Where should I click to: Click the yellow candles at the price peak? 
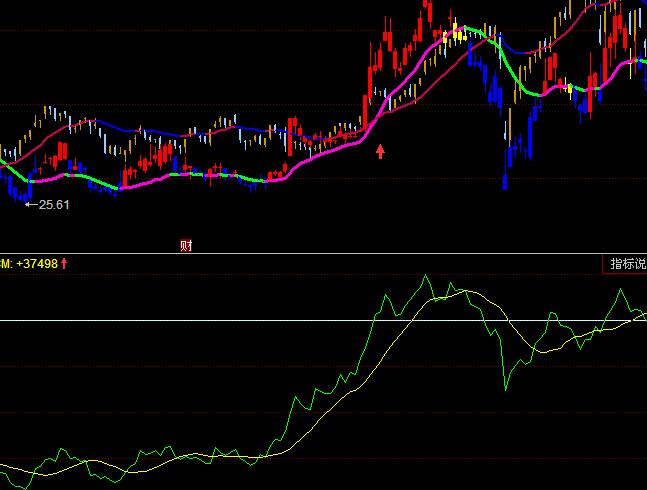(x=457, y=32)
